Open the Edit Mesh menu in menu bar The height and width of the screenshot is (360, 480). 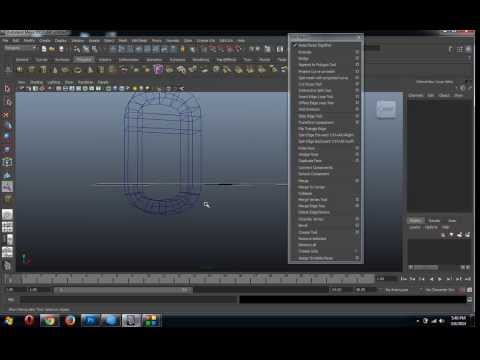(139, 41)
